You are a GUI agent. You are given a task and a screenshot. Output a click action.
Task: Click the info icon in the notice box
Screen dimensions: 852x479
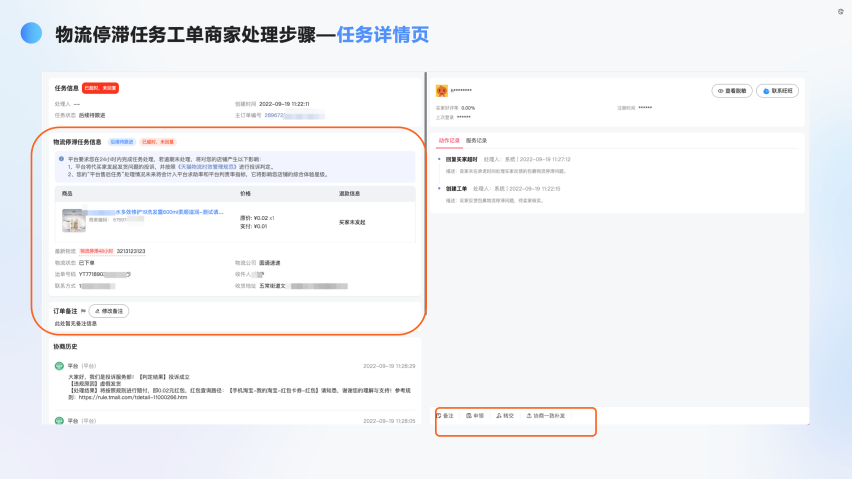coord(61,159)
